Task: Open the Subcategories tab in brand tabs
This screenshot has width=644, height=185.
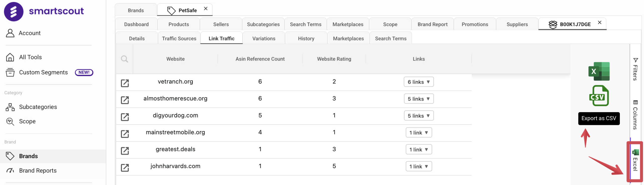Action: pos(263,24)
